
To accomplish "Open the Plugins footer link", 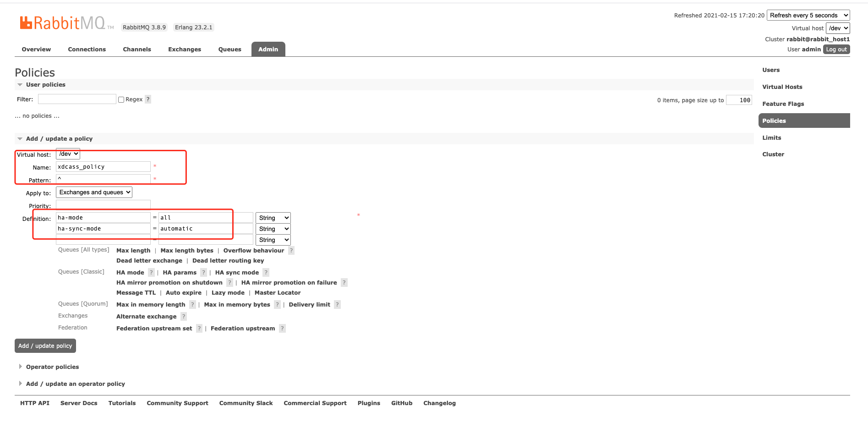I will click(x=369, y=403).
